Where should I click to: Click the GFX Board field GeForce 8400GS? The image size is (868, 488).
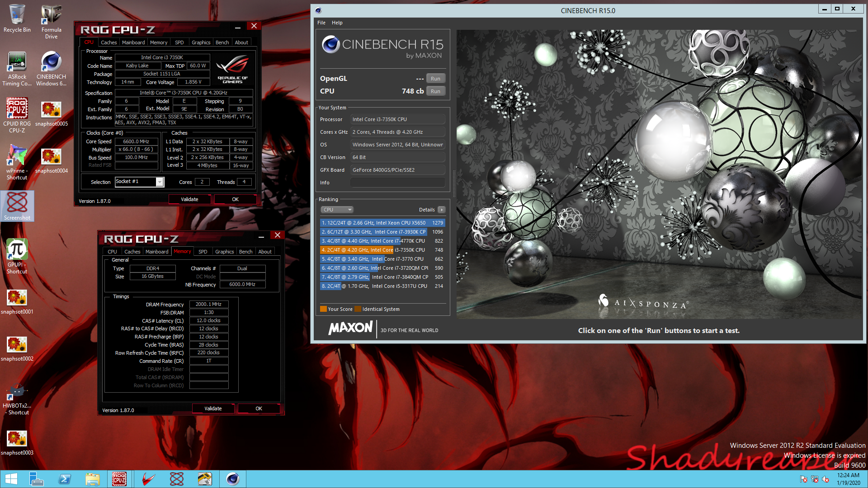pyautogui.click(x=398, y=170)
